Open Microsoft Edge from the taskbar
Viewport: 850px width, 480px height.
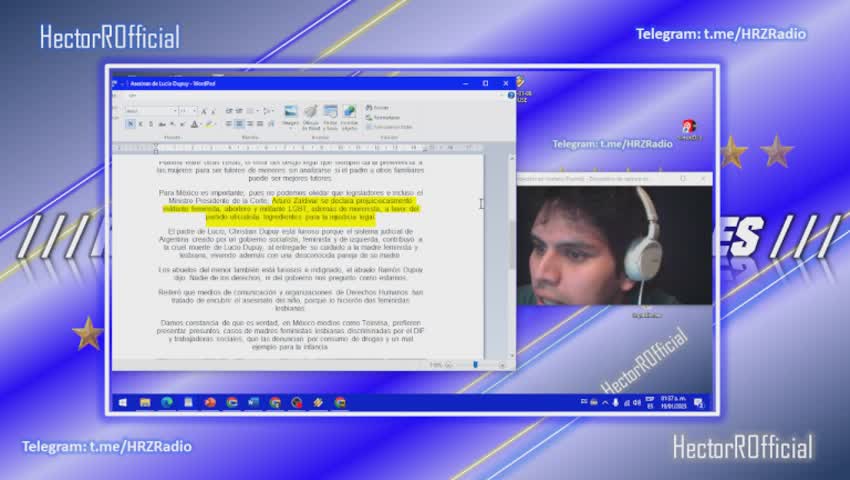pos(166,402)
